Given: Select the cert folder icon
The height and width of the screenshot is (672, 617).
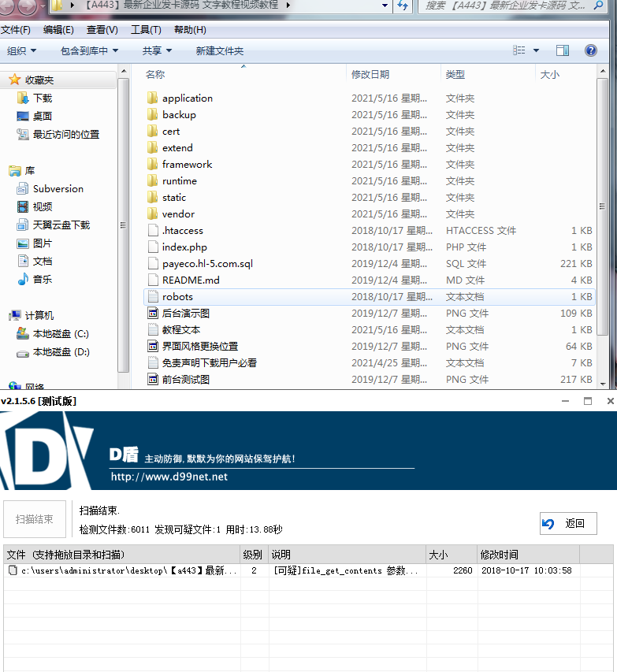Looking at the screenshot, I should coord(152,131).
